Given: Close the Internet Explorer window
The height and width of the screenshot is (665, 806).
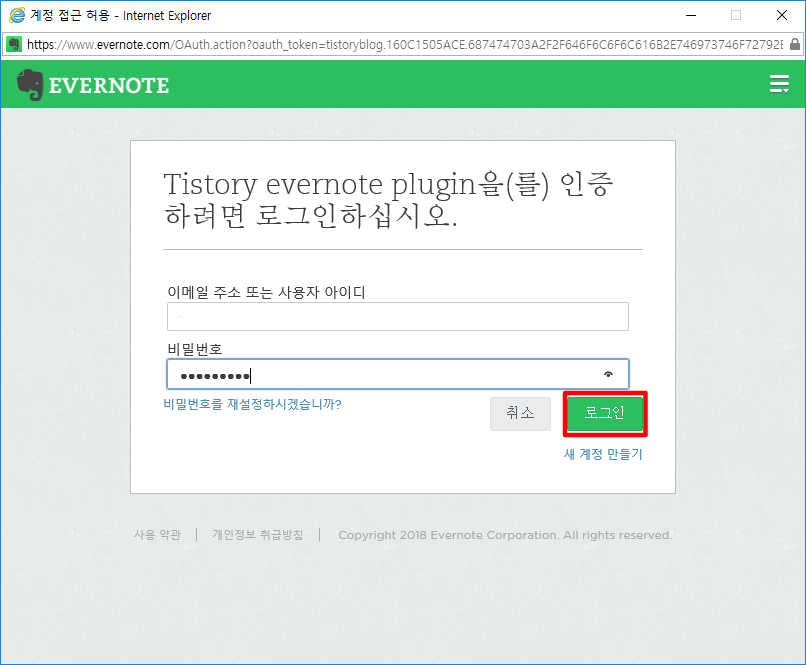Looking at the screenshot, I should point(782,15).
